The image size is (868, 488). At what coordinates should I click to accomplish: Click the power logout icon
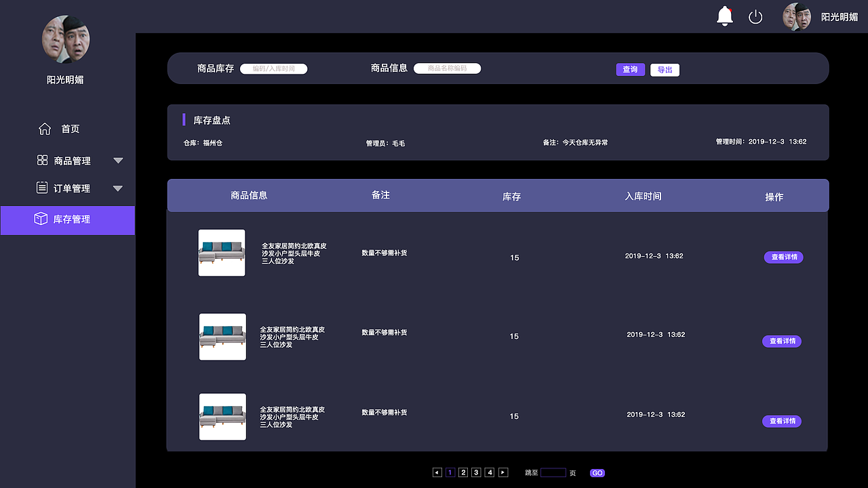pyautogui.click(x=755, y=16)
